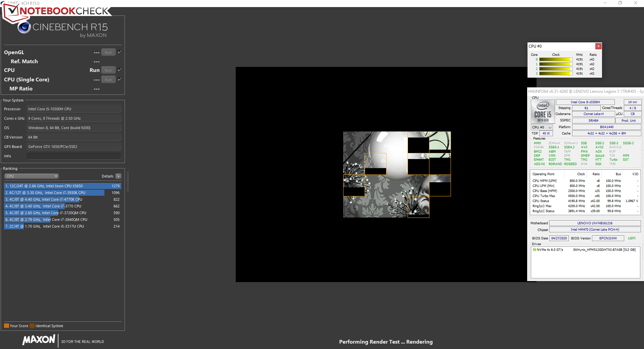
Task: Click the brown Identical System legend swatch
Action: tap(32, 326)
